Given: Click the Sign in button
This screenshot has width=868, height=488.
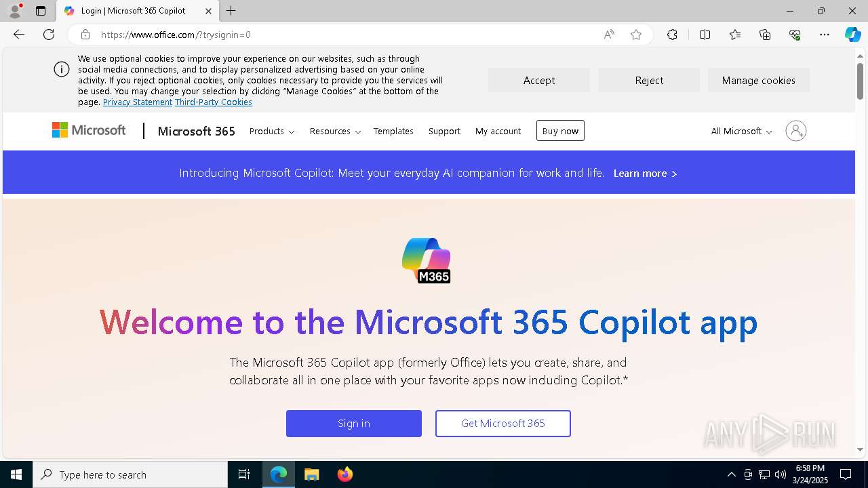Looking at the screenshot, I should [x=354, y=423].
